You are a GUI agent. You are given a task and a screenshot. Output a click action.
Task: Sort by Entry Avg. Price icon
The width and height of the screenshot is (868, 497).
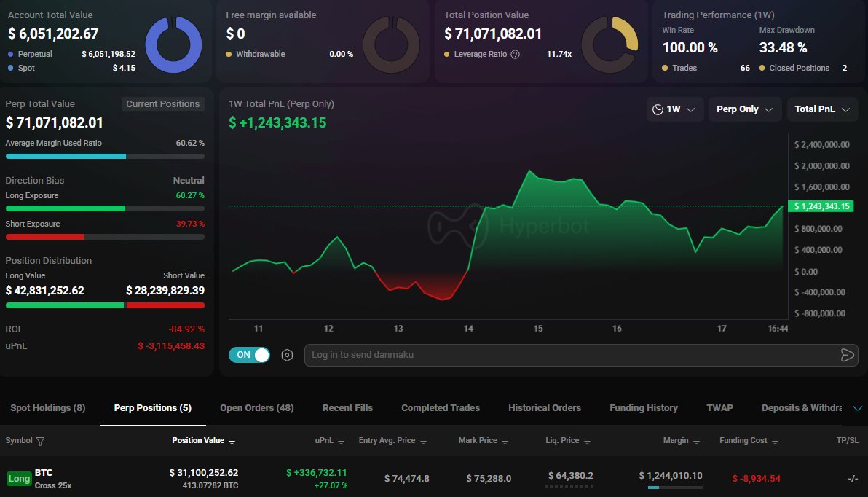423,441
